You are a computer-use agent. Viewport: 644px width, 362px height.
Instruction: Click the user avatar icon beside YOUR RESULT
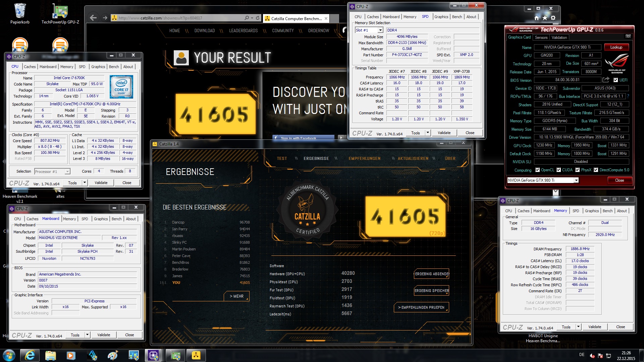(181, 58)
